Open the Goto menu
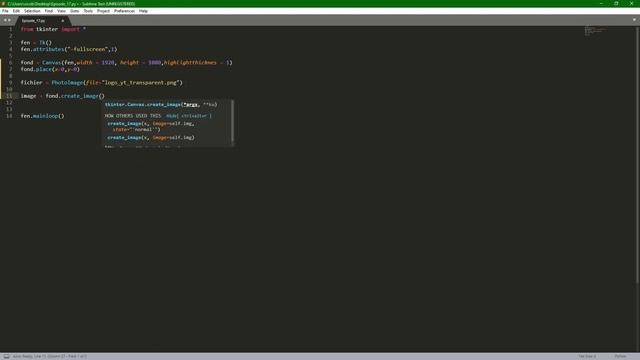This screenshot has height=360, width=640. click(x=75, y=11)
